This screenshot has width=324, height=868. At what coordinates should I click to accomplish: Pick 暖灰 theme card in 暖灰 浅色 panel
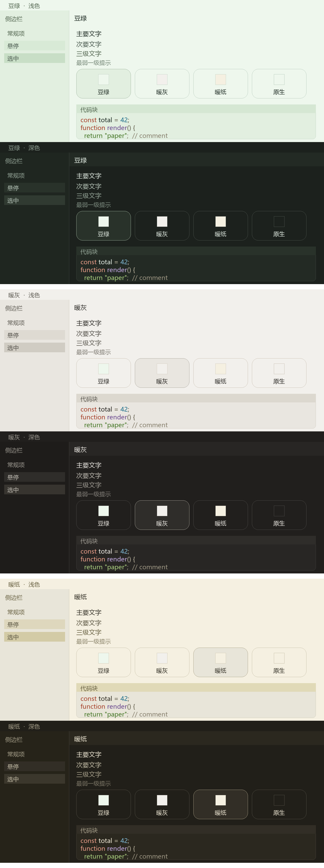[x=162, y=373]
